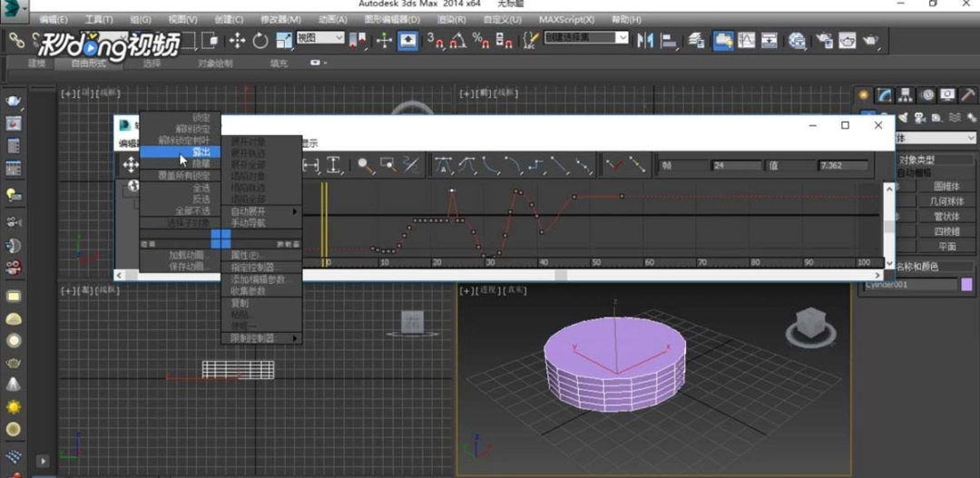This screenshot has height=478, width=980.
Task: Expand the 自动展开 submenu
Action: coord(262,211)
